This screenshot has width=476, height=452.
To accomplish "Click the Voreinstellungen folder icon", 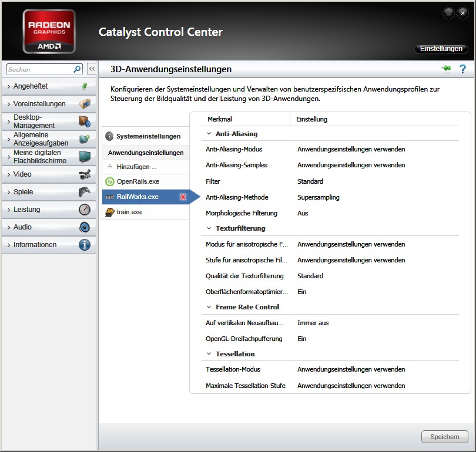I will pos(85,104).
